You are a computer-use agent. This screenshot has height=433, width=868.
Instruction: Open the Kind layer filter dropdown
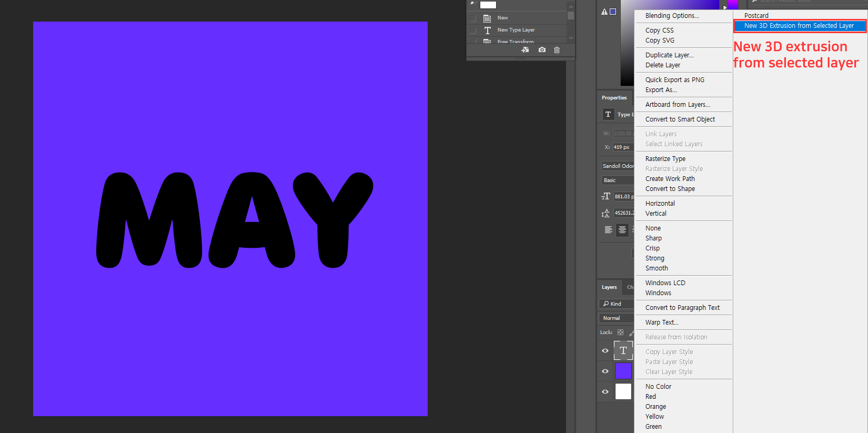(x=617, y=304)
